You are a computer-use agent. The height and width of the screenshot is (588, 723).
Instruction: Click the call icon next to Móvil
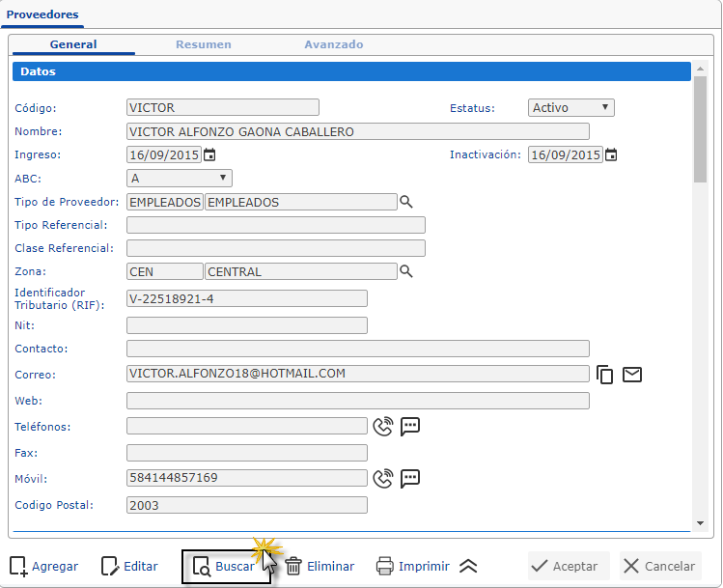[x=383, y=478]
